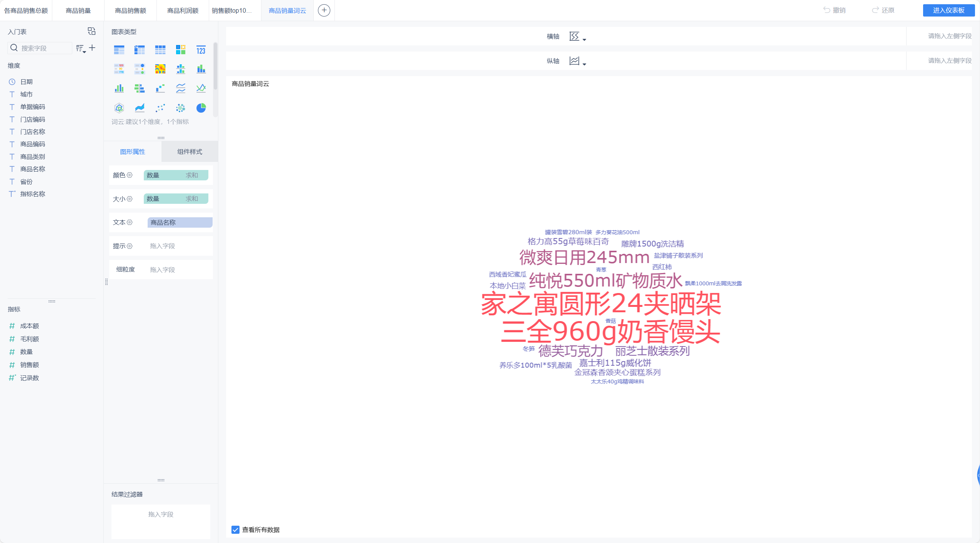The image size is (980, 543).
Task: Select the custom chart type with colored squares
Action: tap(181, 50)
